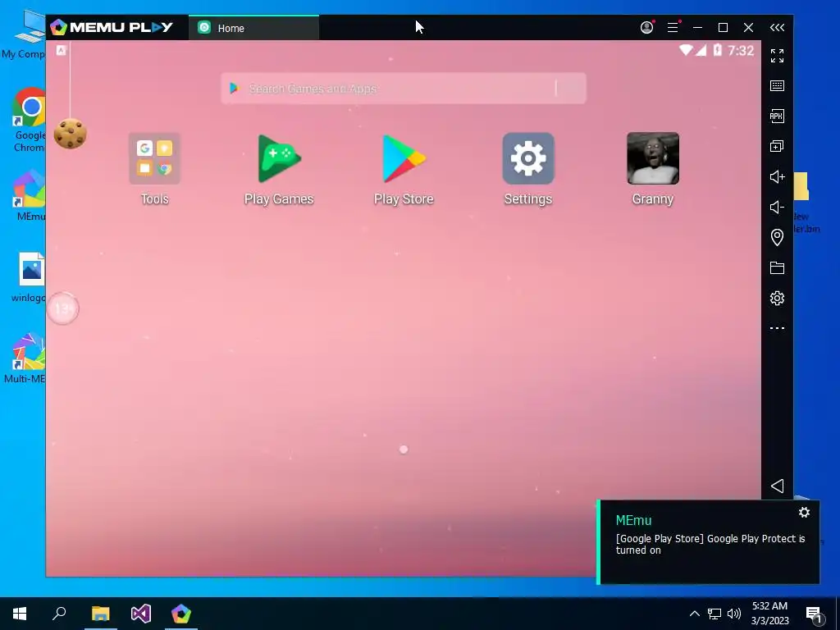Increase emulator volume
Screen dimensions: 840x630
pyautogui.click(x=777, y=177)
